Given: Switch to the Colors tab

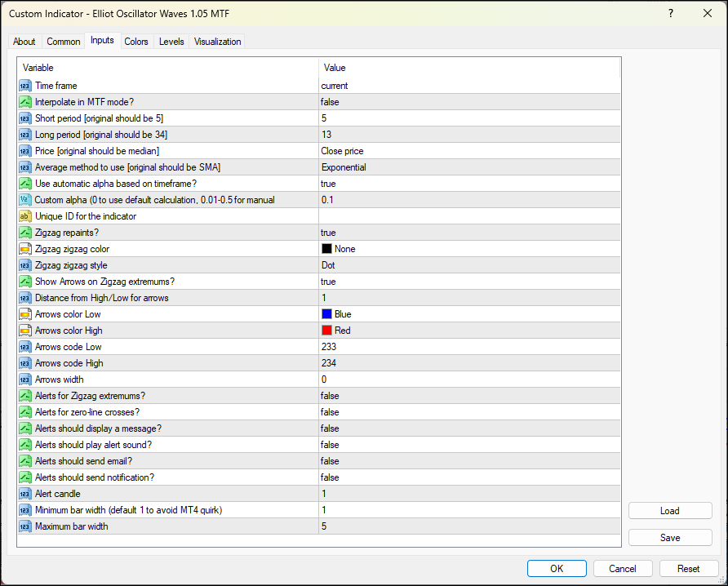Looking at the screenshot, I should pyautogui.click(x=136, y=42).
